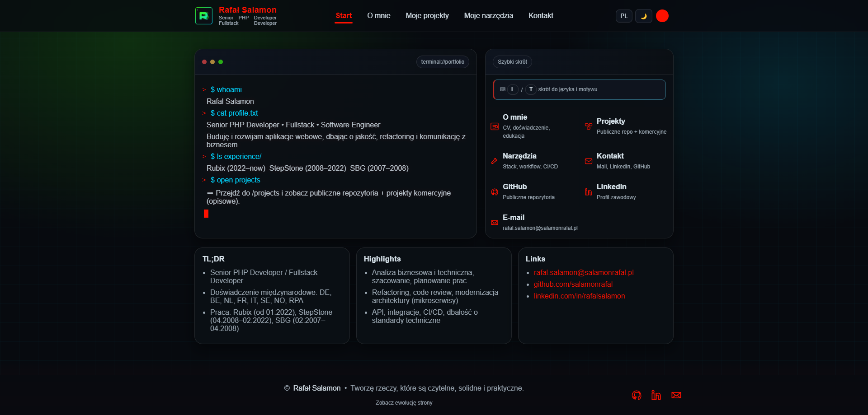The height and width of the screenshot is (415, 868).
Task: Click the E-mail shortcut envelope icon
Action: tap(495, 223)
